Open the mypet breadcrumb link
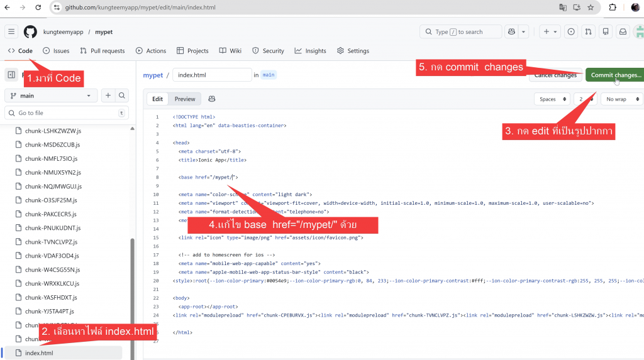 point(153,75)
